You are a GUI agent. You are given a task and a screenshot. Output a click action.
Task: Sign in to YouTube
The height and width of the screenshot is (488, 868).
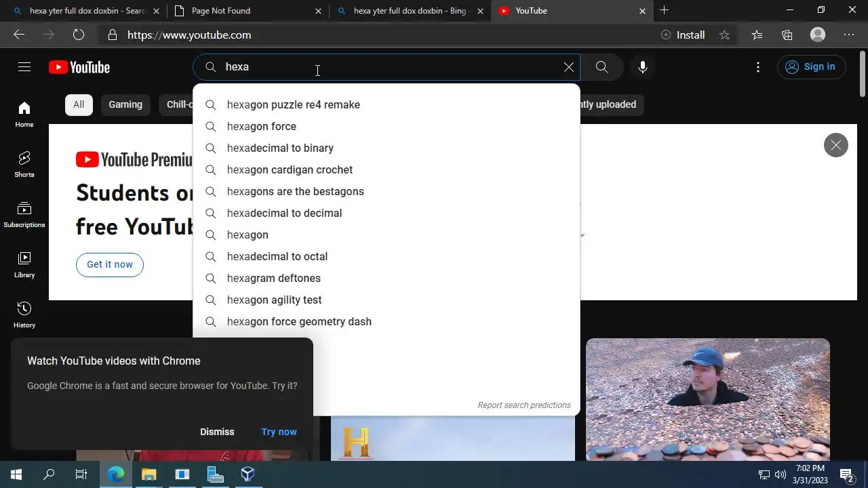click(x=810, y=67)
